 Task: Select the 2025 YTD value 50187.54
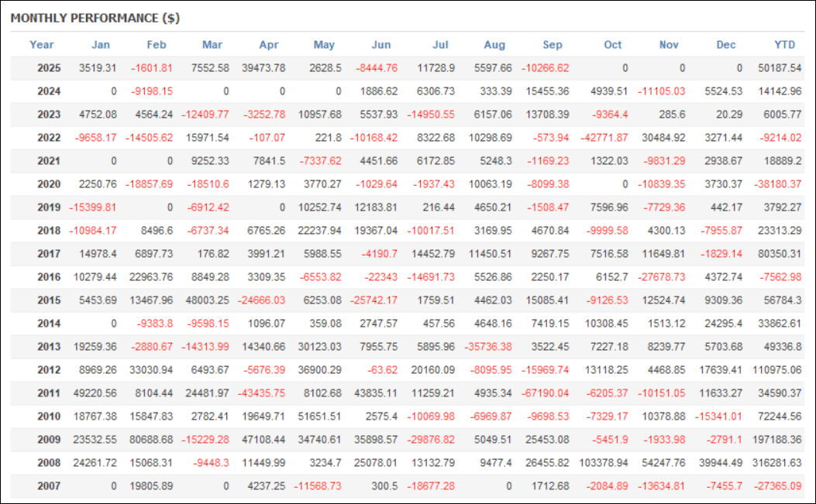[780, 68]
